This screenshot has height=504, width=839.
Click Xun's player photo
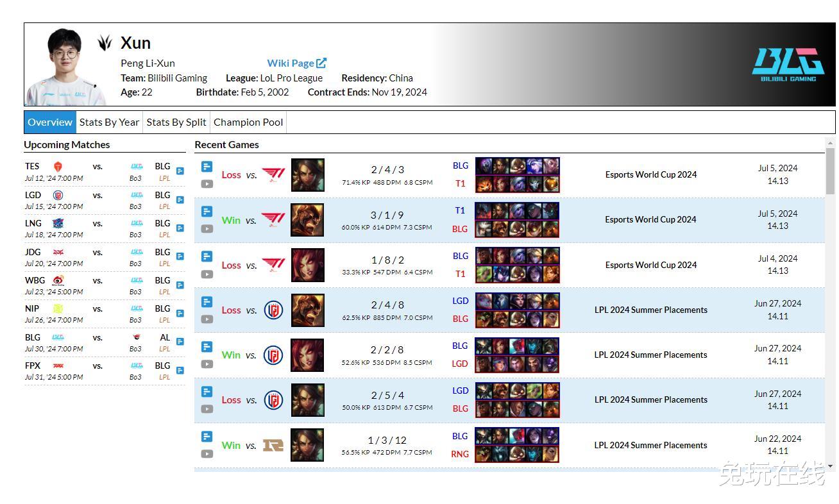click(x=66, y=66)
